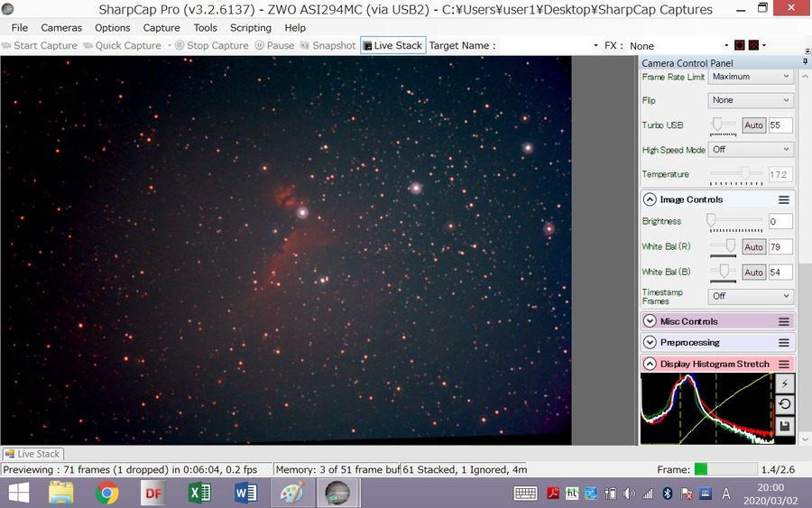Screen dimensions: 812x508
Task: Click the Live Stack tab below the image
Action: click(x=32, y=454)
